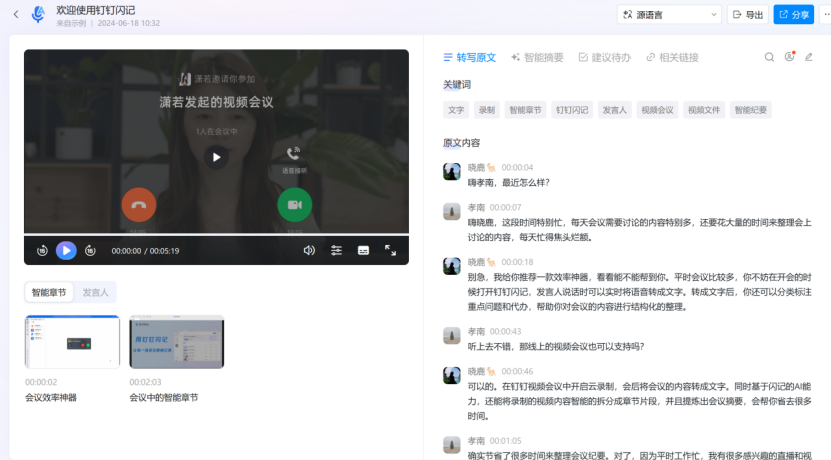Click 晓鹿 avatar at 00:00:46
Screen dimensions: 831x460
452,375
